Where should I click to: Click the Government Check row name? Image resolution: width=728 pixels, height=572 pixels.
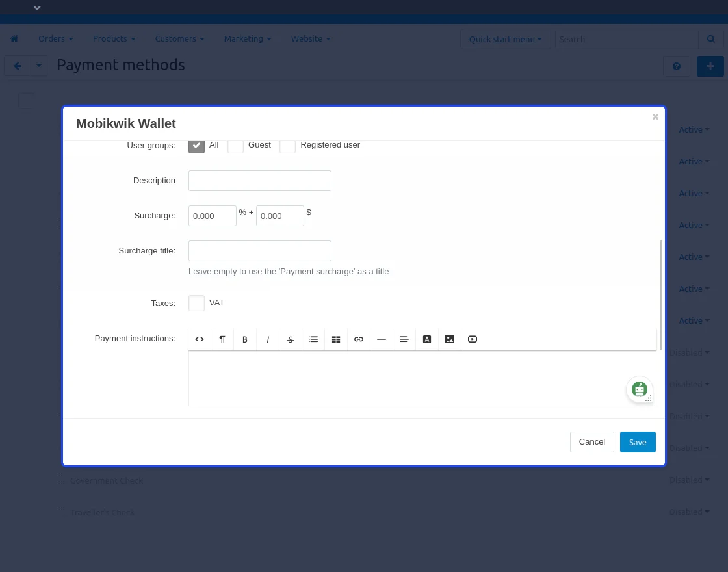click(107, 481)
